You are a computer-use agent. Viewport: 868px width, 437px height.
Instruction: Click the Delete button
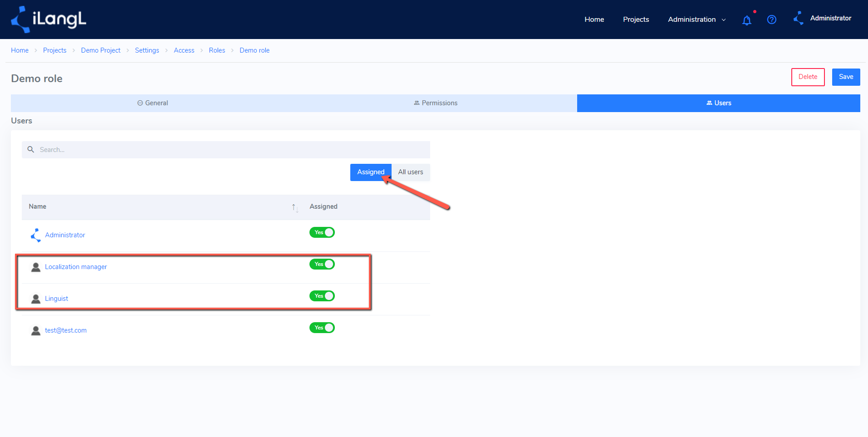pos(808,77)
